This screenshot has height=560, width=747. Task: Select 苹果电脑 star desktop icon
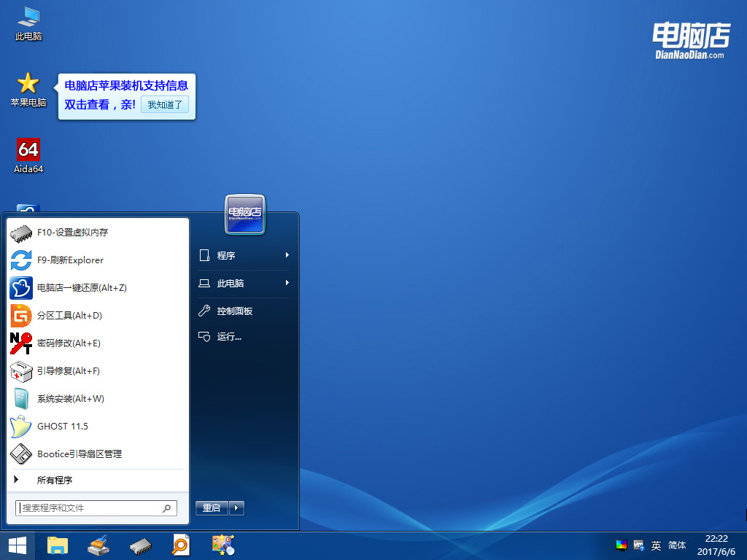(x=28, y=90)
